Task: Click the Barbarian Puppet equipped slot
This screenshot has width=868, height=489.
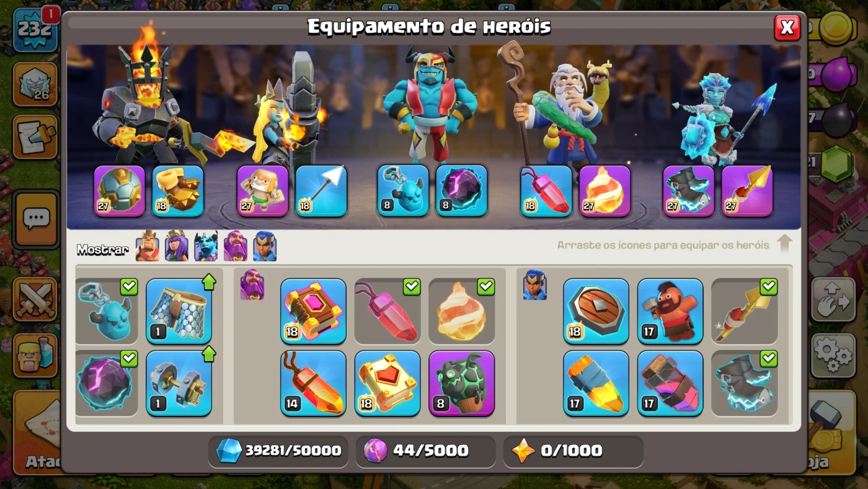Action: tap(263, 191)
